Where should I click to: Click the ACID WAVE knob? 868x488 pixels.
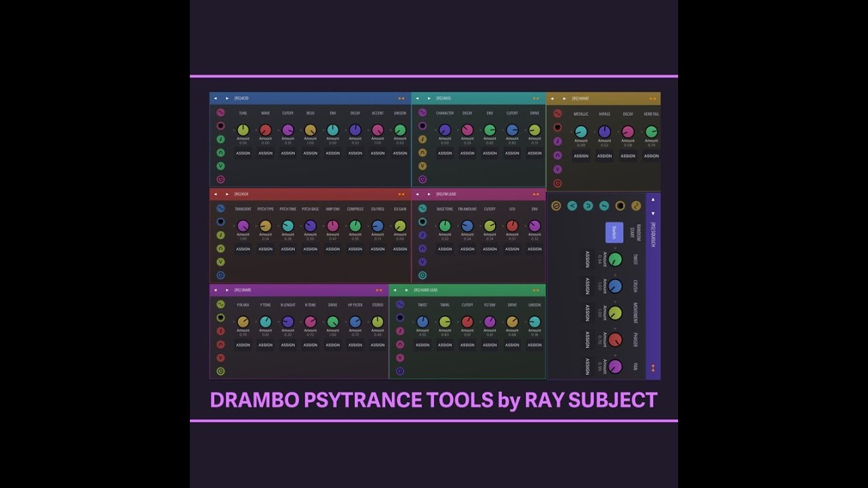265,130
